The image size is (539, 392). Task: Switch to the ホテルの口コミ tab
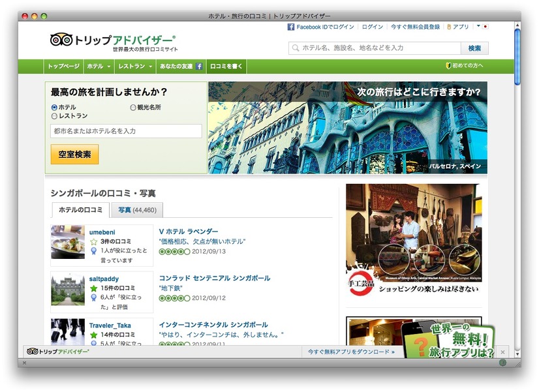point(80,210)
